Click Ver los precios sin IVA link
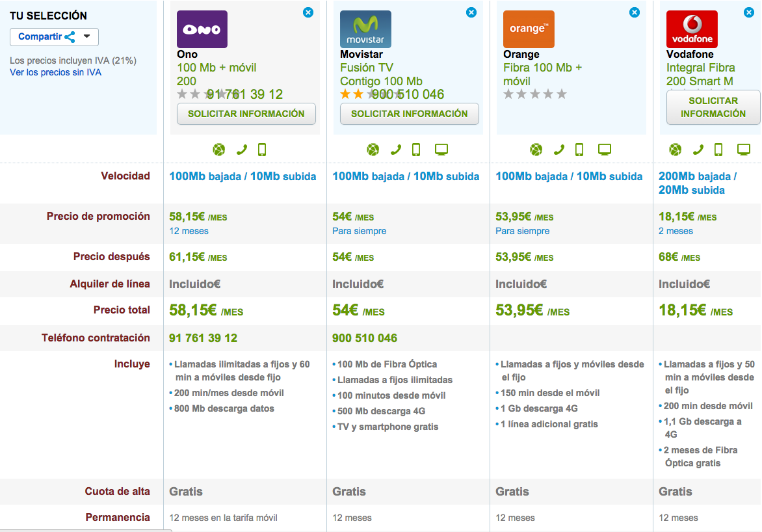762x532 pixels. [x=55, y=72]
